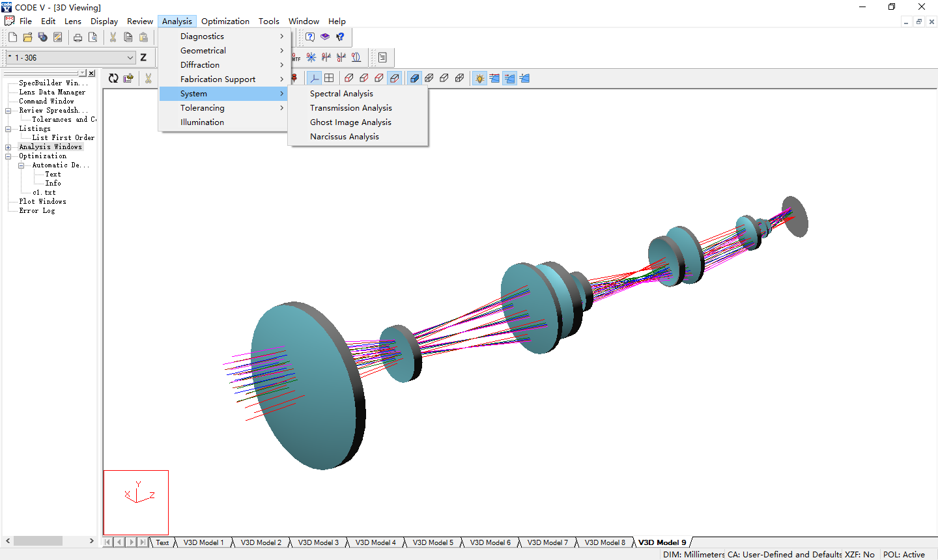The image size is (938, 560).
Task: Open Lens Data Manager in tree
Action: [52, 92]
